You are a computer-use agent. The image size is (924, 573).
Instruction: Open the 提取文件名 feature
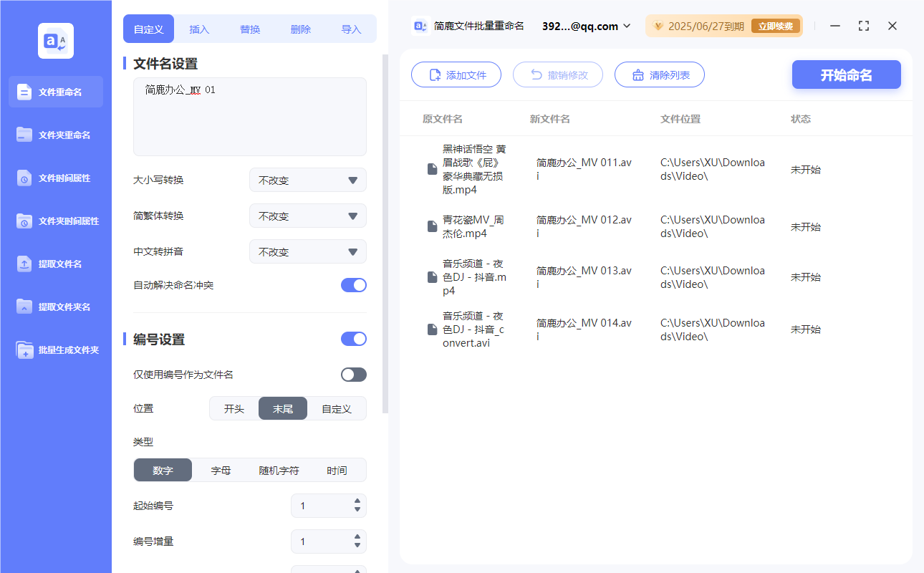[55, 264]
